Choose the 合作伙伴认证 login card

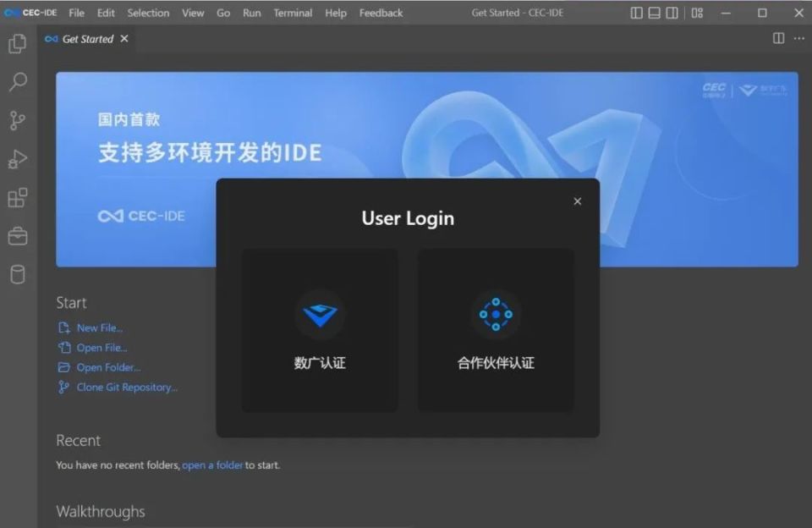[x=496, y=330]
